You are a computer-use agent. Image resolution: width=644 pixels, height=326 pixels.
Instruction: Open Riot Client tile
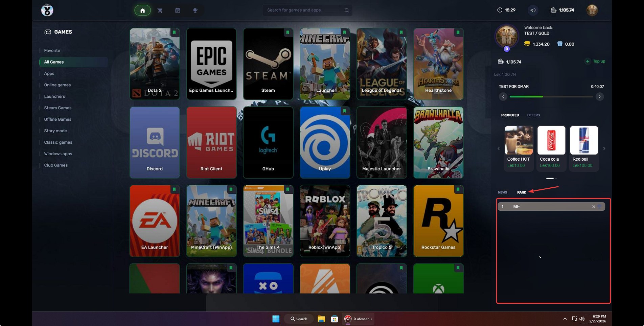[x=211, y=142]
